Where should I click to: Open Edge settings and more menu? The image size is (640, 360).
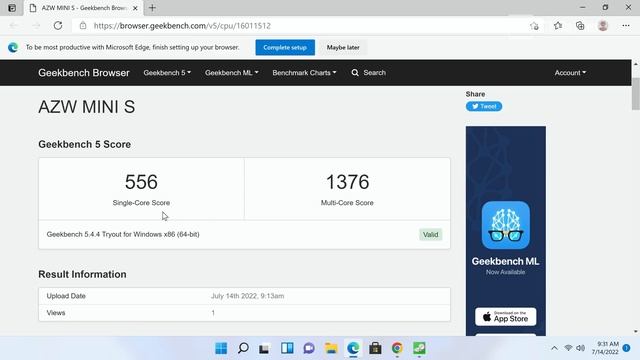626,26
